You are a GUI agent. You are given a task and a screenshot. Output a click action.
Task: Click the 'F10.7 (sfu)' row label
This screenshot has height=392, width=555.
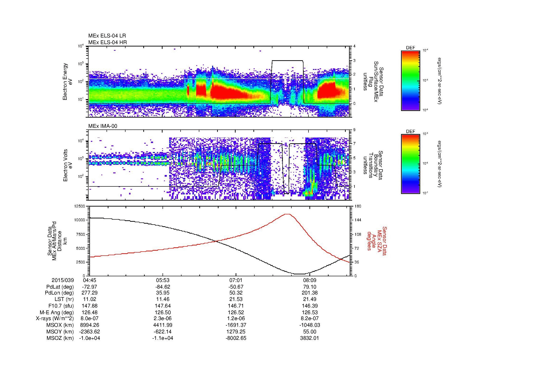(x=61, y=306)
